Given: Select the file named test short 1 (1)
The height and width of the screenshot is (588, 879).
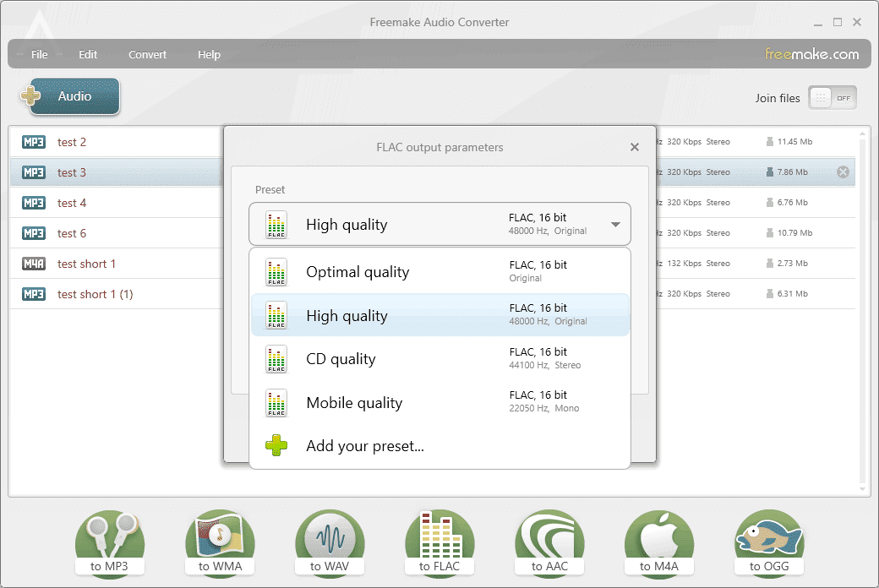Looking at the screenshot, I should 96,294.
